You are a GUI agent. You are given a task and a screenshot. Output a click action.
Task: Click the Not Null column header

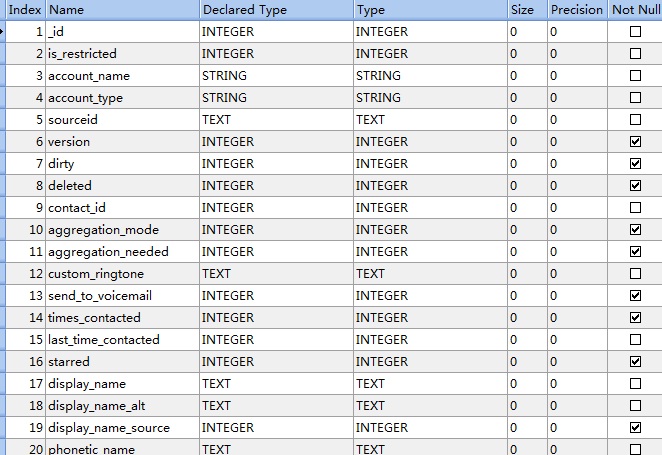point(635,10)
